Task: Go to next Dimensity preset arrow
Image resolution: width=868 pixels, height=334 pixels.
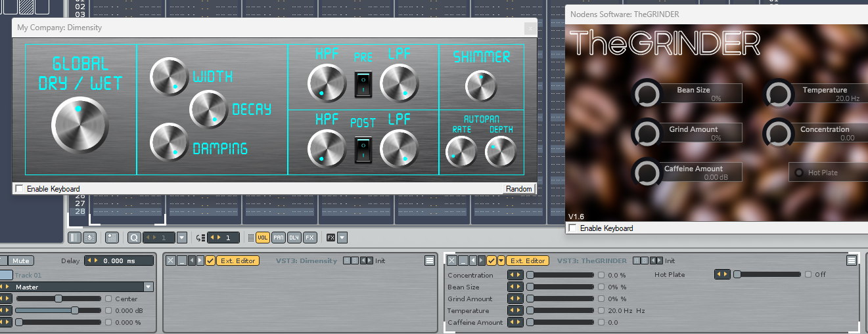Action: [370, 261]
